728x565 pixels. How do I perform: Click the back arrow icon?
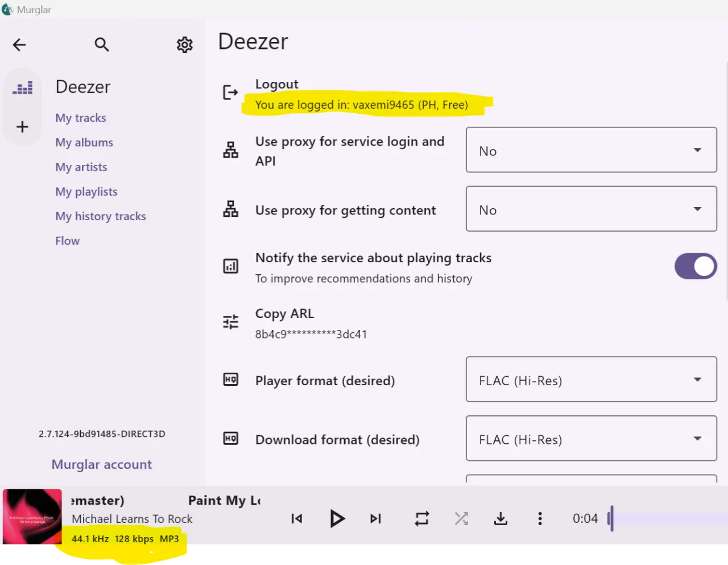19,44
